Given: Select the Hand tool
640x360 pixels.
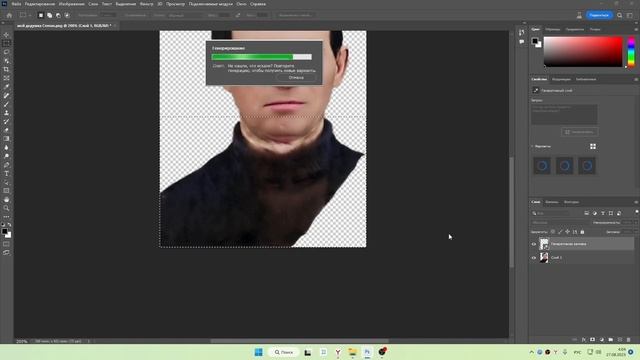Looking at the screenshot, I should click(x=6, y=200).
